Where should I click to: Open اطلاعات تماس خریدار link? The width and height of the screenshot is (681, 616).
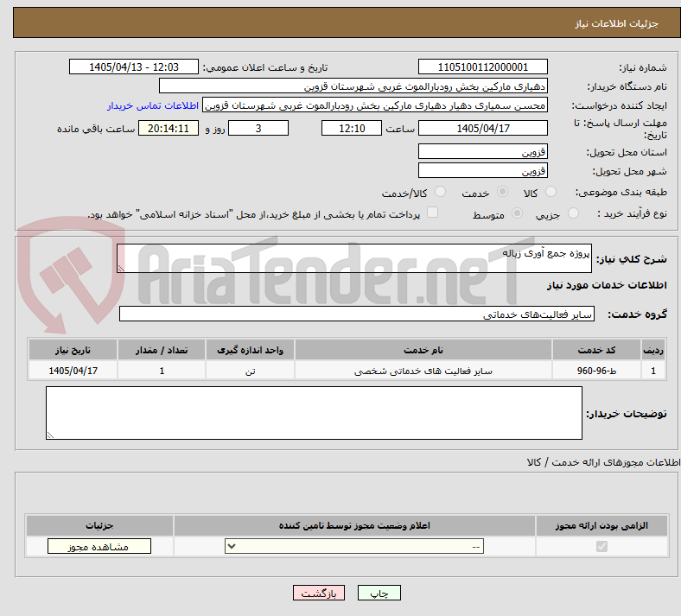(x=153, y=105)
